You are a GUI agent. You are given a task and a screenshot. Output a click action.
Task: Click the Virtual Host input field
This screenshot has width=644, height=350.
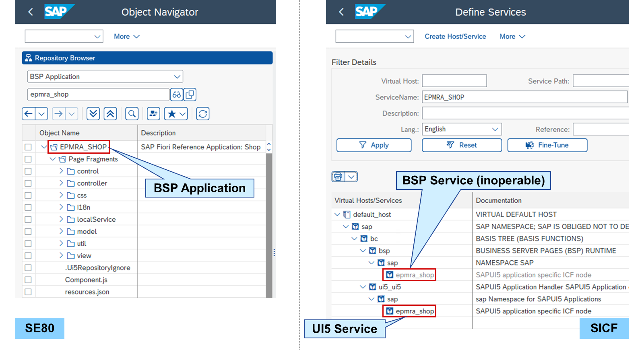(454, 81)
